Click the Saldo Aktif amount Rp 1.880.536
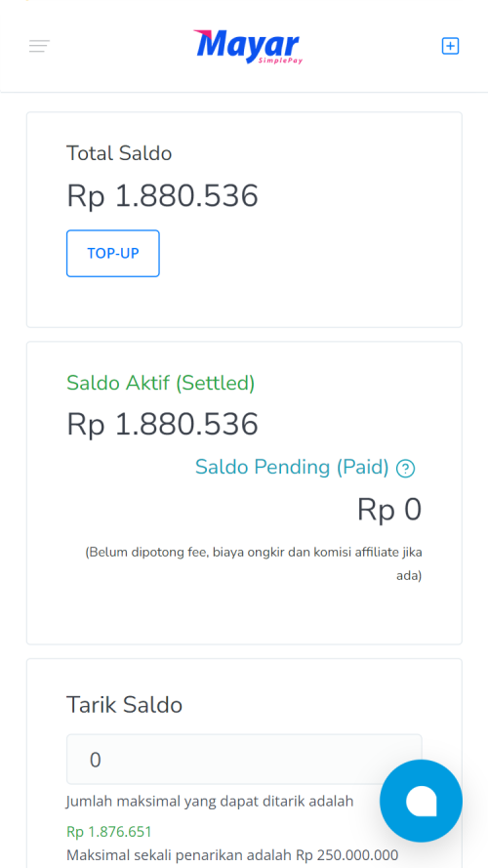Image resolution: width=488 pixels, height=868 pixels. click(162, 425)
